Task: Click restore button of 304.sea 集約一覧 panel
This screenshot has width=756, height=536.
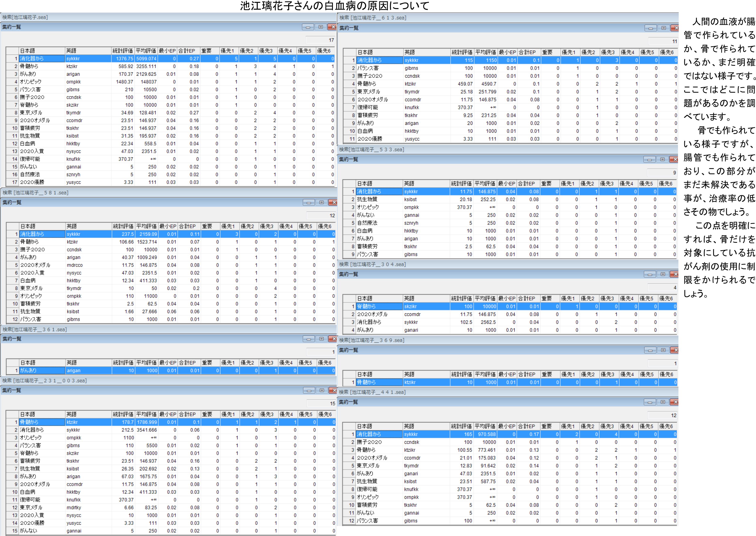Action: [x=663, y=274]
